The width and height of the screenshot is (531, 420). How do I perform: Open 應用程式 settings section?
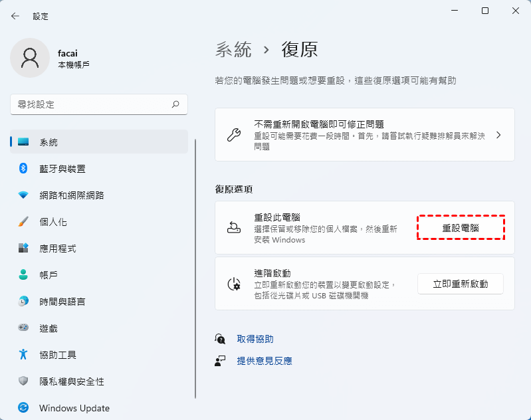pos(58,249)
